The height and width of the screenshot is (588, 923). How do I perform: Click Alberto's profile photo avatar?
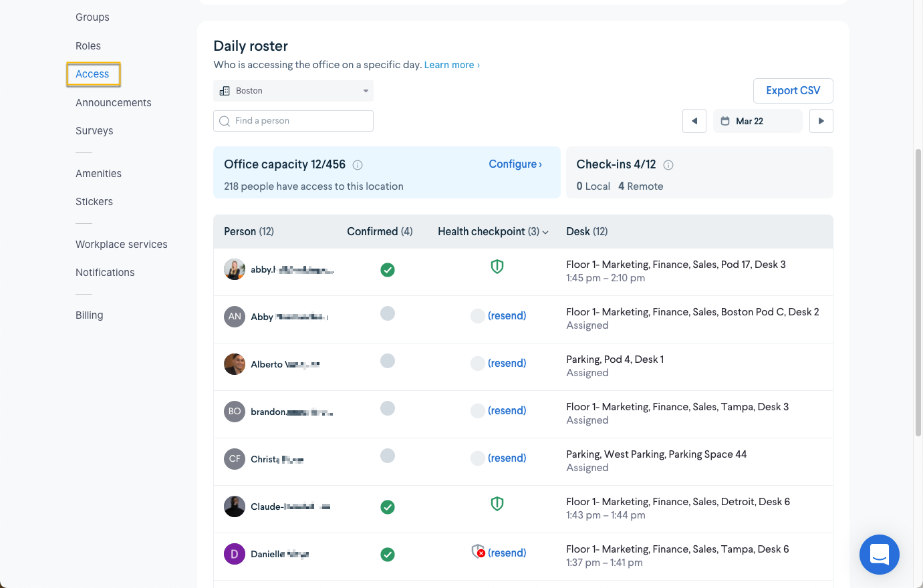click(235, 364)
